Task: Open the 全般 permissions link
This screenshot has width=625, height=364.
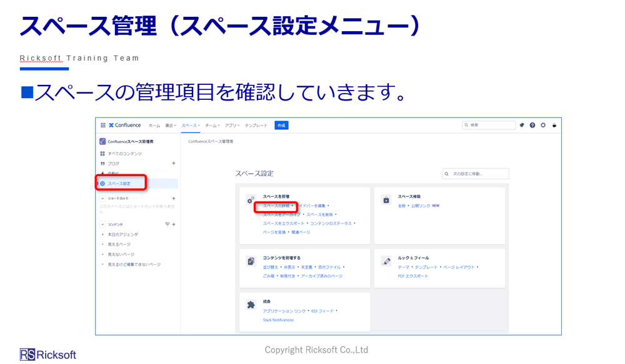Action: (x=401, y=206)
